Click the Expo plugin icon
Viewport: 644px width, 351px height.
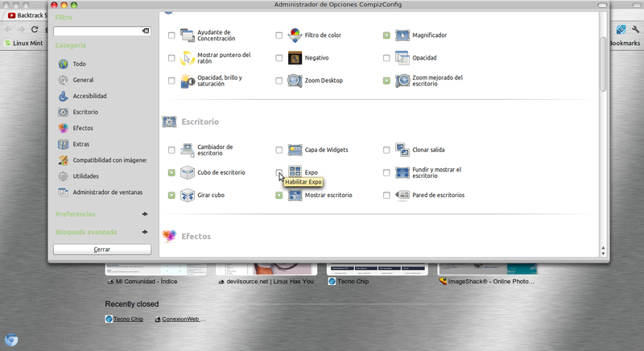coord(295,173)
